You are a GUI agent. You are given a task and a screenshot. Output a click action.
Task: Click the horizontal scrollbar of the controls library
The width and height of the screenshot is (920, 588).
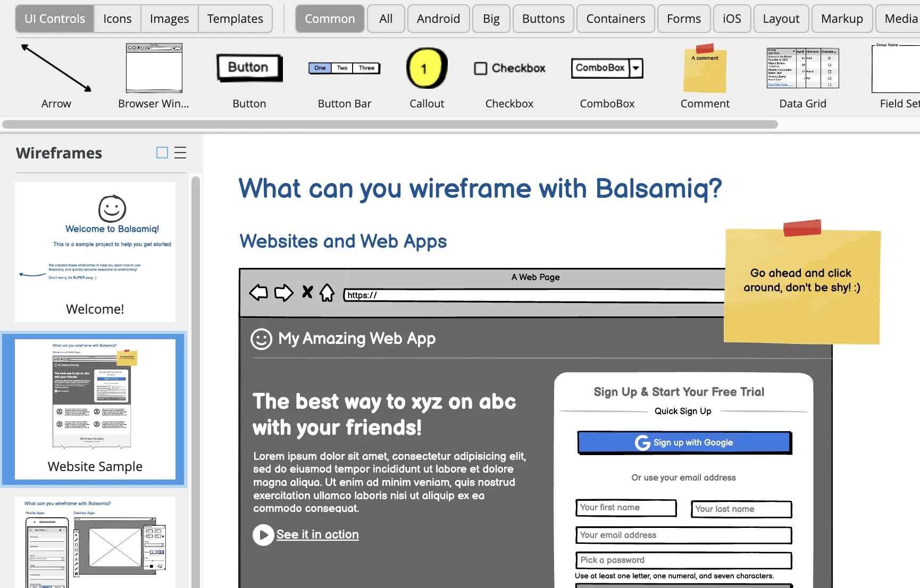click(x=390, y=124)
